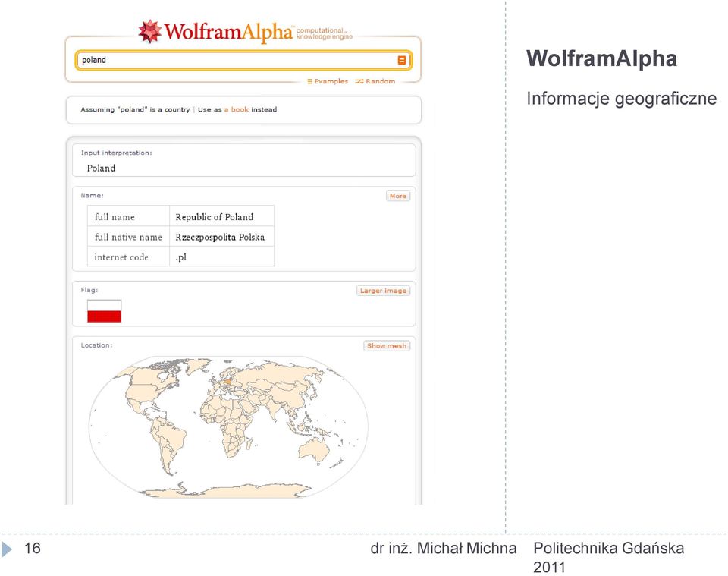This screenshot has width=728, height=576.
Task: Click the More button in Name section
Action: click(x=398, y=196)
